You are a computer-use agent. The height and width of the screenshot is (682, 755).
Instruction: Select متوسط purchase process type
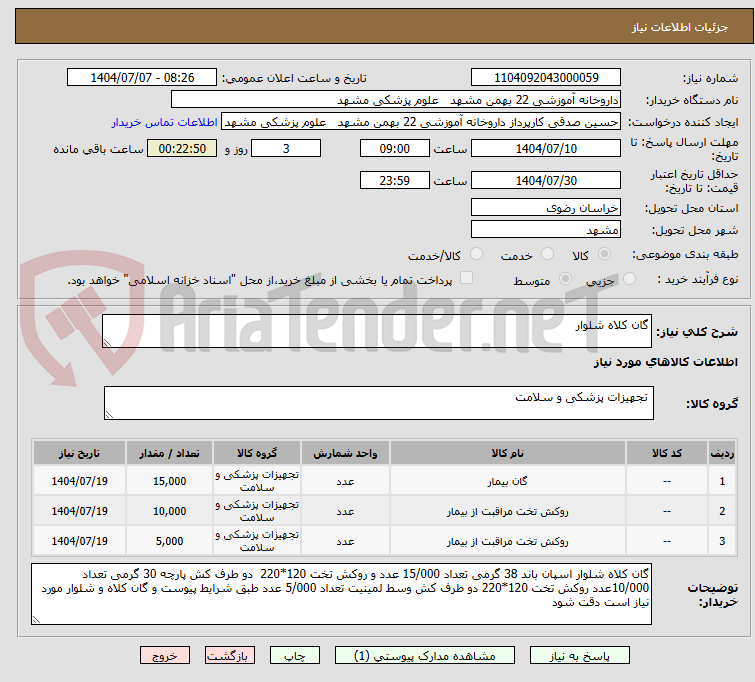tap(566, 280)
